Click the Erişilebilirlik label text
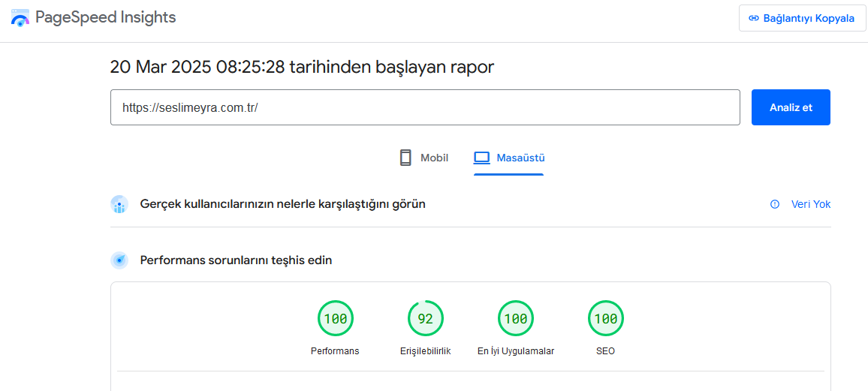 pyautogui.click(x=425, y=351)
